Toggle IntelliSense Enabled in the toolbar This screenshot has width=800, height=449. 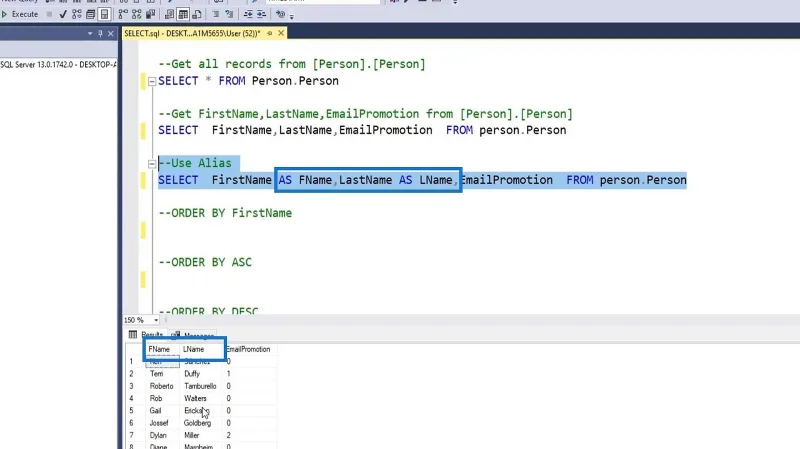(x=104, y=14)
